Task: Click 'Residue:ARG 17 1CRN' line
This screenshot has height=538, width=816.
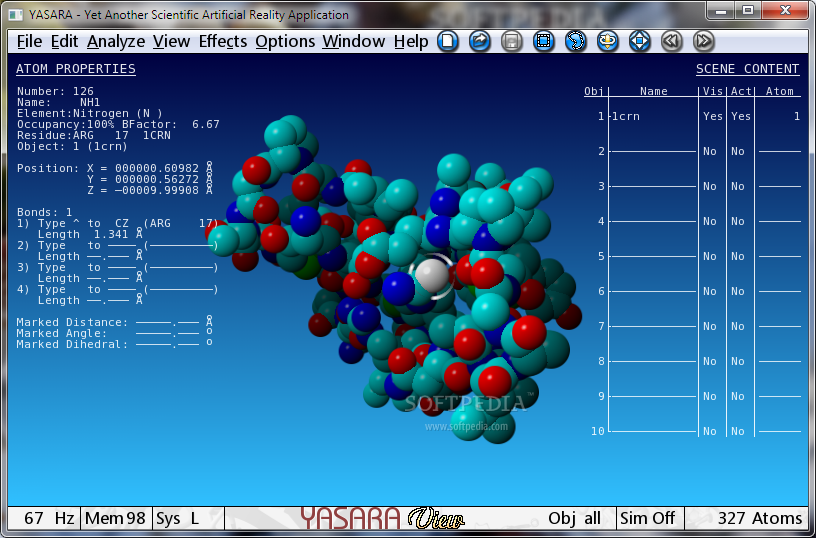Action: [94, 135]
